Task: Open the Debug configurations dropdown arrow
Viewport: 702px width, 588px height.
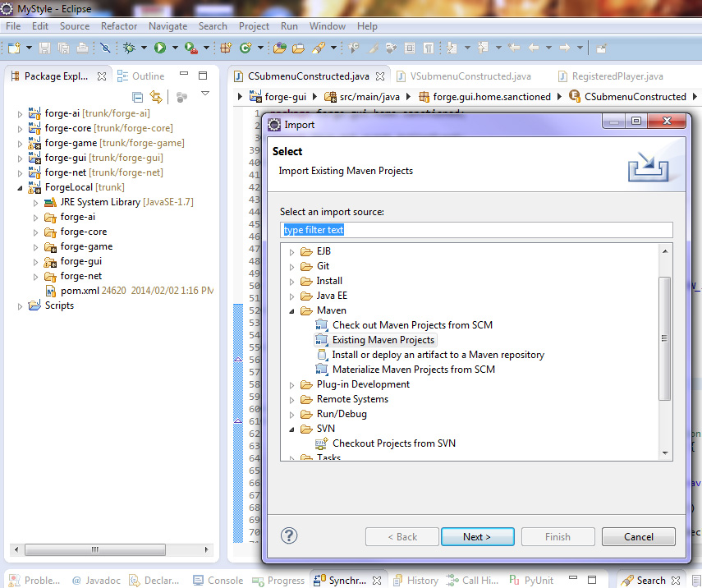Action: point(144,48)
